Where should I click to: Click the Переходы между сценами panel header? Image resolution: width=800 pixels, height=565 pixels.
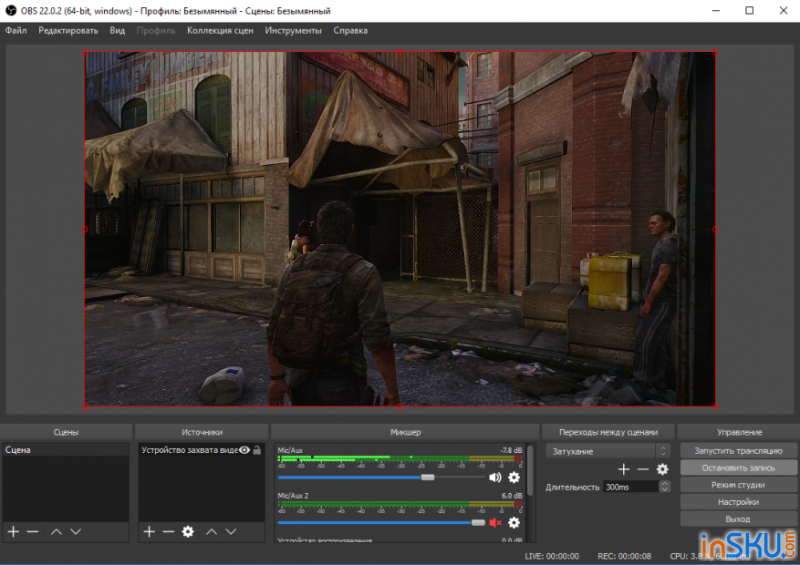608,432
